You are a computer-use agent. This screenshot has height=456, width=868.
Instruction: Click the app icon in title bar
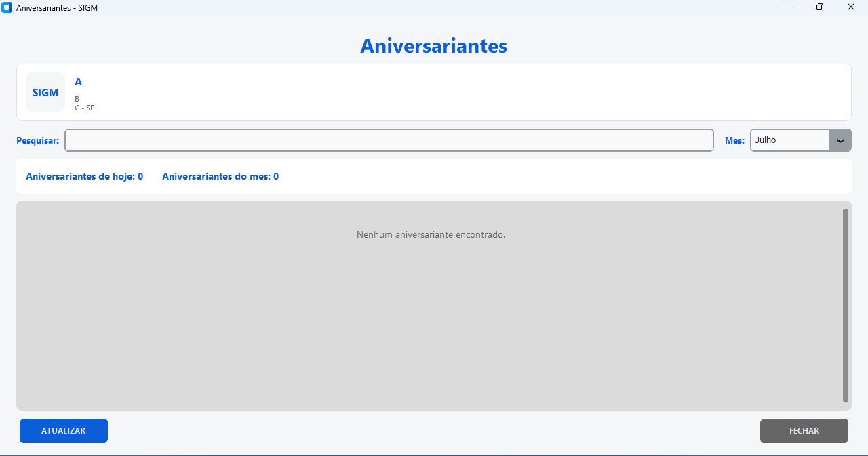(7, 7)
